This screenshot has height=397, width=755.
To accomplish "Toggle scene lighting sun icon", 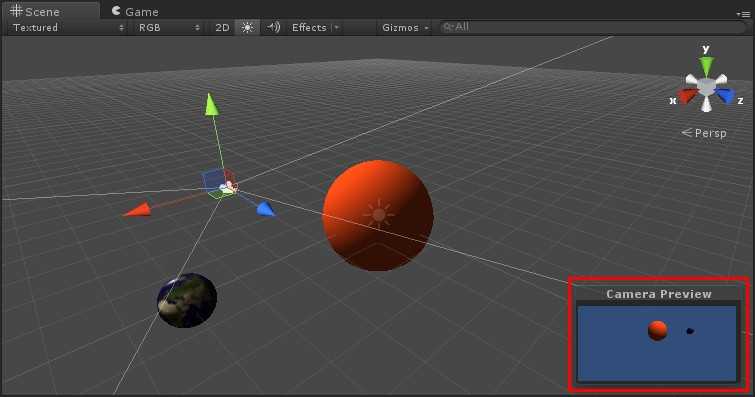I will [x=247, y=27].
